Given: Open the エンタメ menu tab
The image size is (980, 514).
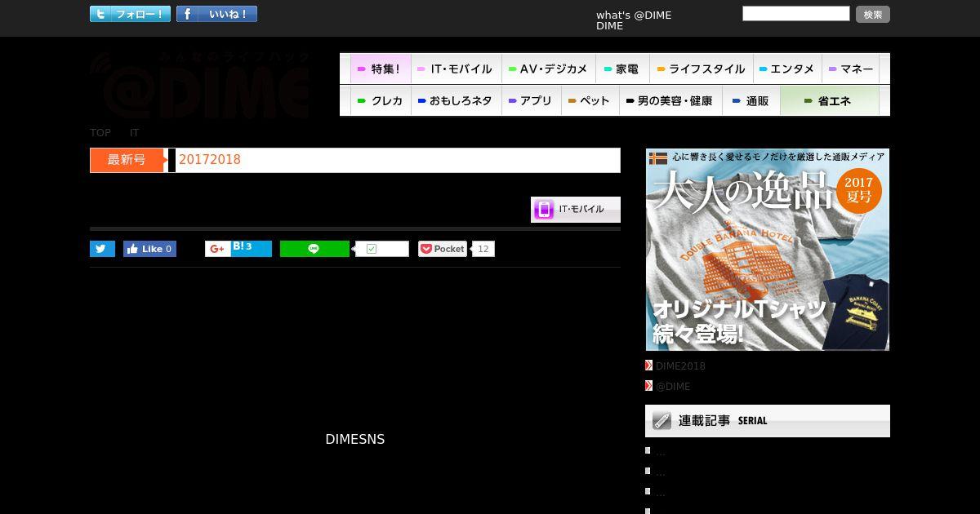Looking at the screenshot, I should coord(787,69).
